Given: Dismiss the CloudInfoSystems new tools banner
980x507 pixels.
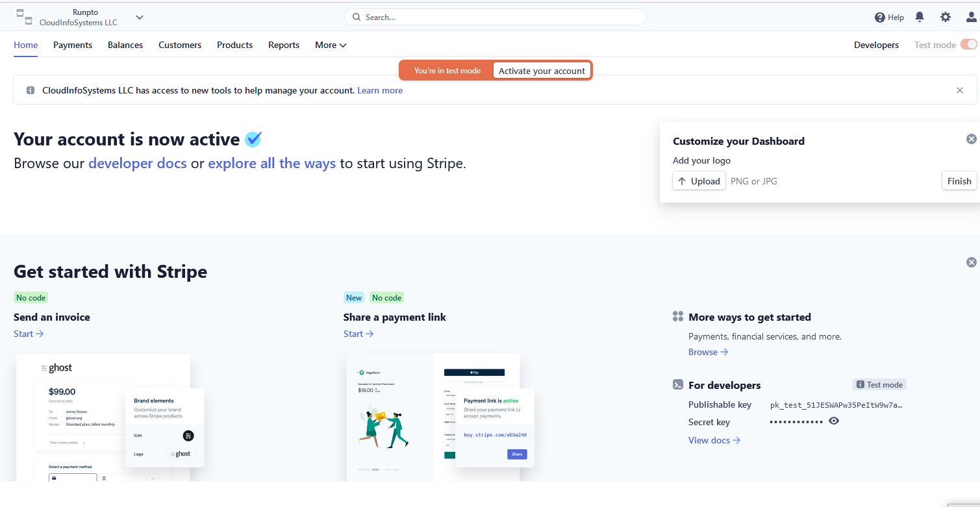Looking at the screenshot, I should [959, 90].
